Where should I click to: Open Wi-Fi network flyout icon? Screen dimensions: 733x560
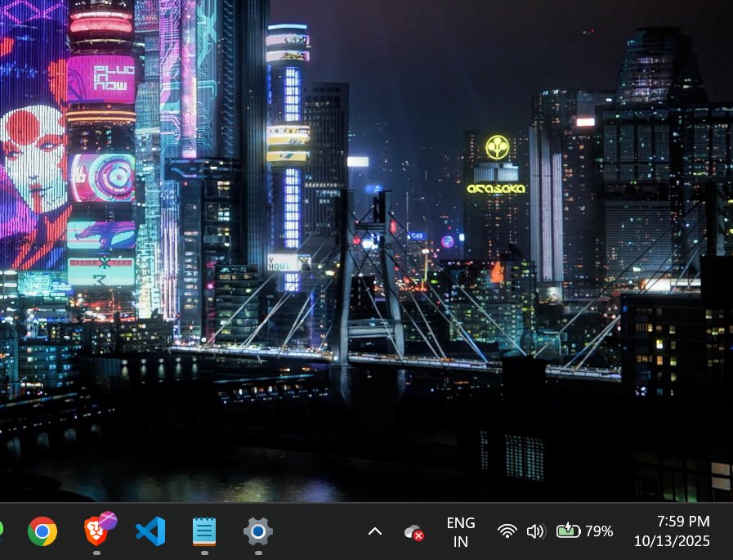coord(507,531)
